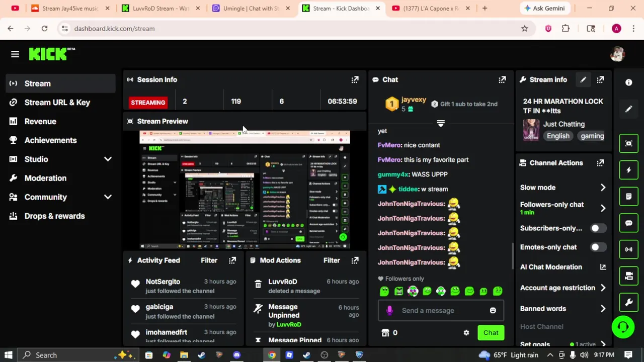Click the English stream tag

[x=558, y=136]
